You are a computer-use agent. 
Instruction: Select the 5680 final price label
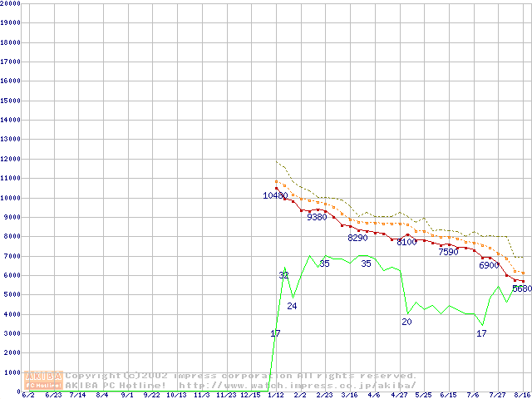pos(522,288)
